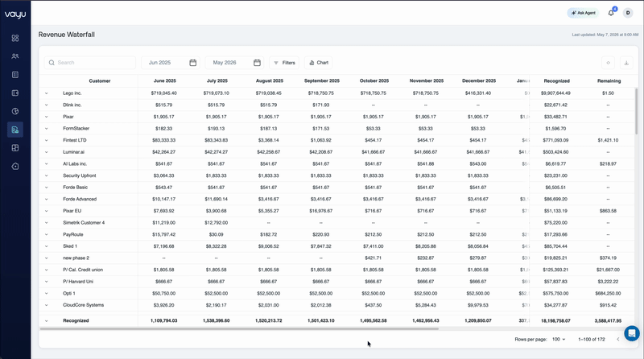644x359 pixels.
Task: Open the notifications bell
Action: click(x=611, y=13)
